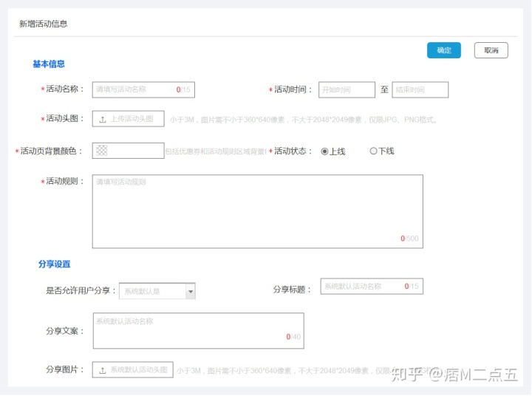Open the 开始时间 start time field
This screenshot has width=532, height=396.
click(x=347, y=89)
